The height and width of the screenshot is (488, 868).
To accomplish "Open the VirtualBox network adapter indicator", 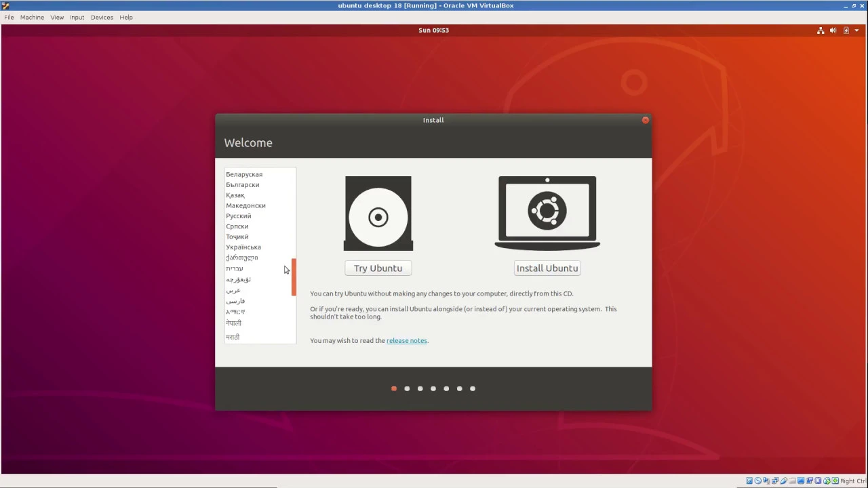I will click(775, 481).
